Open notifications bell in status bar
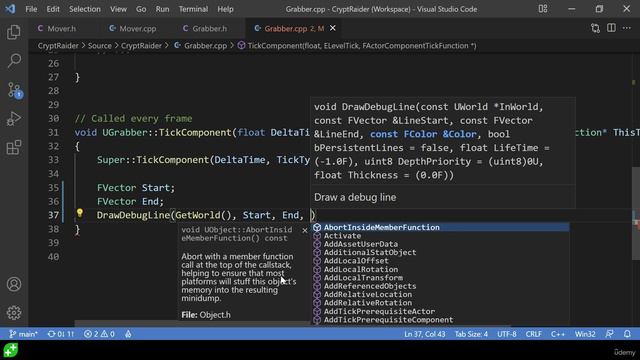The width and height of the screenshot is (640, 360). click(x=627, y=334)
